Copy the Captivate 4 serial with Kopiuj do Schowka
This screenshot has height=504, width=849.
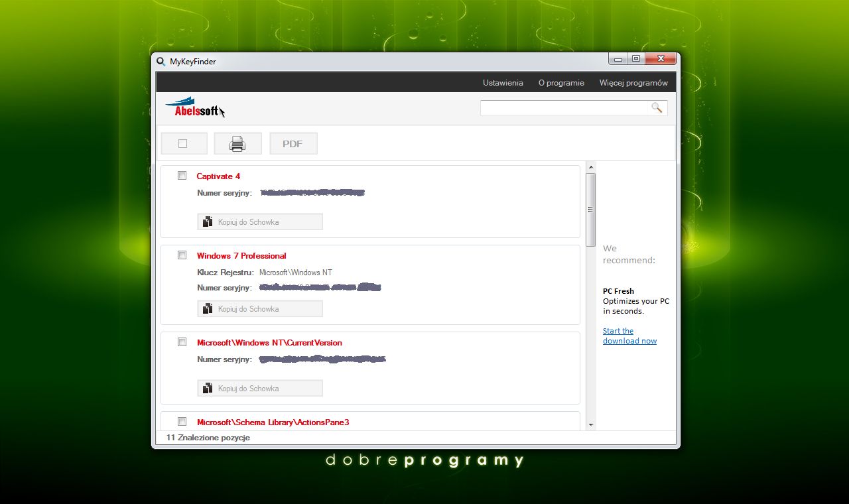260,221
